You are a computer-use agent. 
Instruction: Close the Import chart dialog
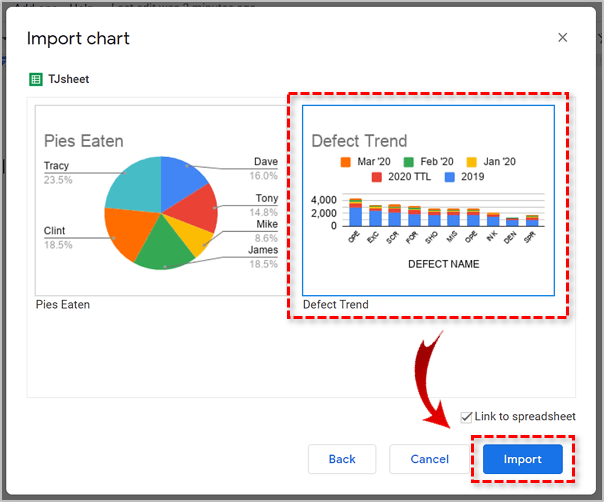tap(562, 38)
